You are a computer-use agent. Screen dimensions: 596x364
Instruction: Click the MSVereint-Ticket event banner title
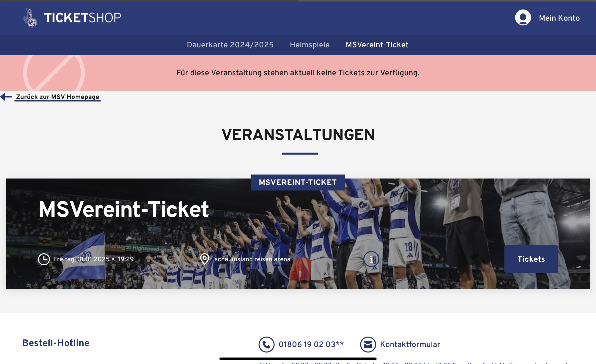(x=124, y=209)
